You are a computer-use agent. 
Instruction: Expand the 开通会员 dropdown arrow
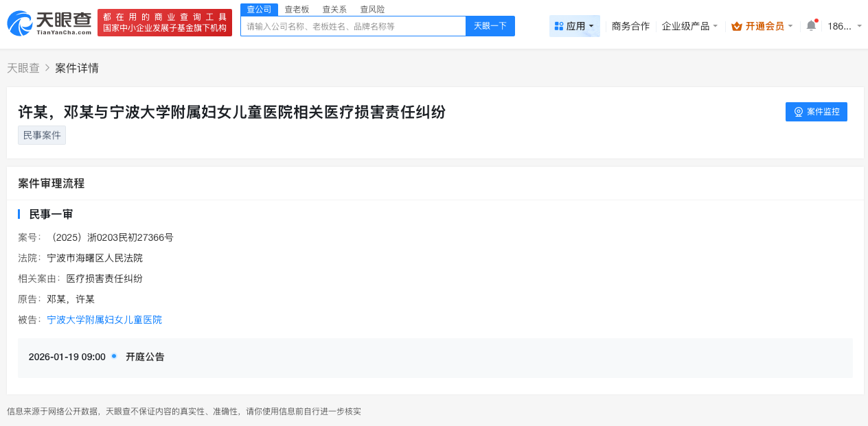coord(790,25)
